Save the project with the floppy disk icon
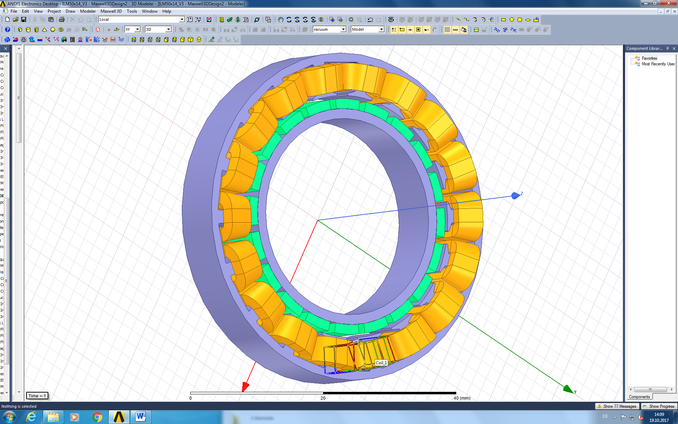678x424 pixels. [23, 19]
